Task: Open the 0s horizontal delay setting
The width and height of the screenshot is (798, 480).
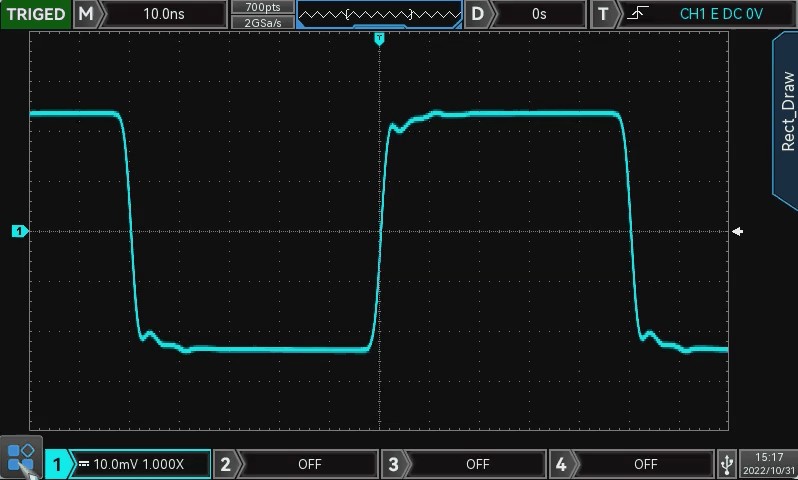Action: tap(539, 14)
